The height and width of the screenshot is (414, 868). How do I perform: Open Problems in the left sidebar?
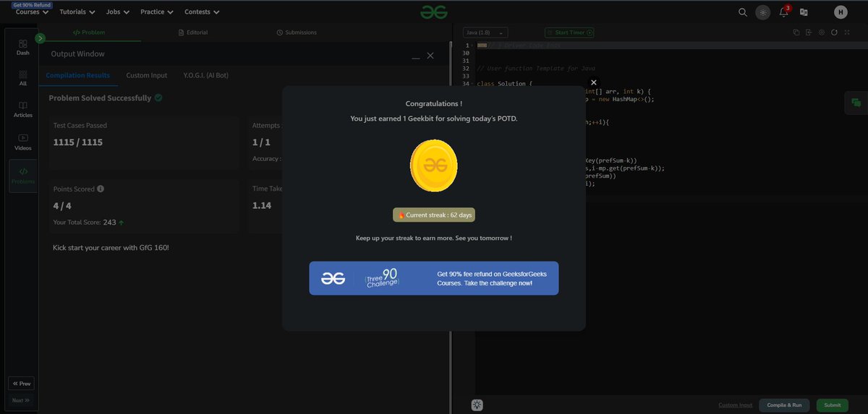(23, 176)
